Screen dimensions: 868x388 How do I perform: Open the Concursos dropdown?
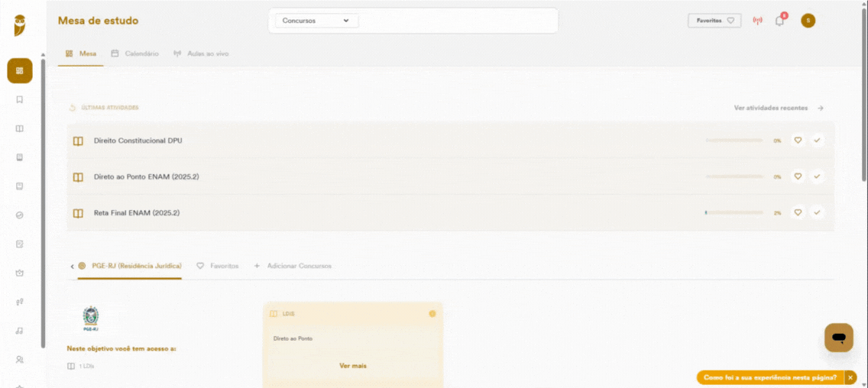click(316, 21)
